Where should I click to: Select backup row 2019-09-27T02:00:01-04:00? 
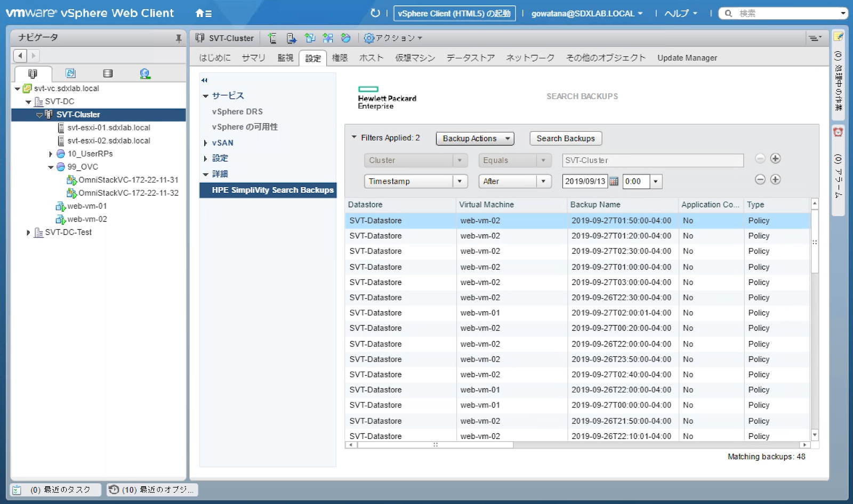coord(577,313)
